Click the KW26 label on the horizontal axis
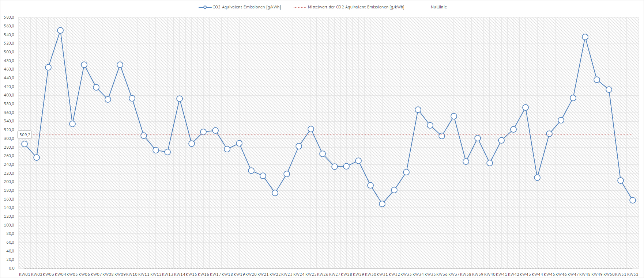The width and height of the screenshot is (644, 278). pos(323,274)
